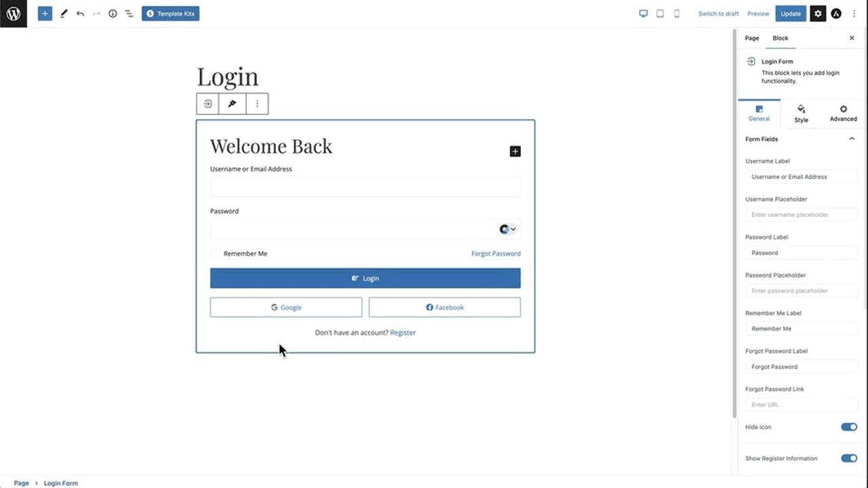Switch to the Block tab
Image resolution: width=868 pixels, height=488 pixels.
(781, 38)
